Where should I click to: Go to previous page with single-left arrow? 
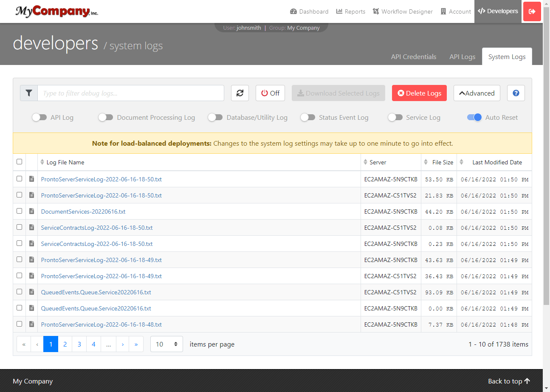(37, 344)
